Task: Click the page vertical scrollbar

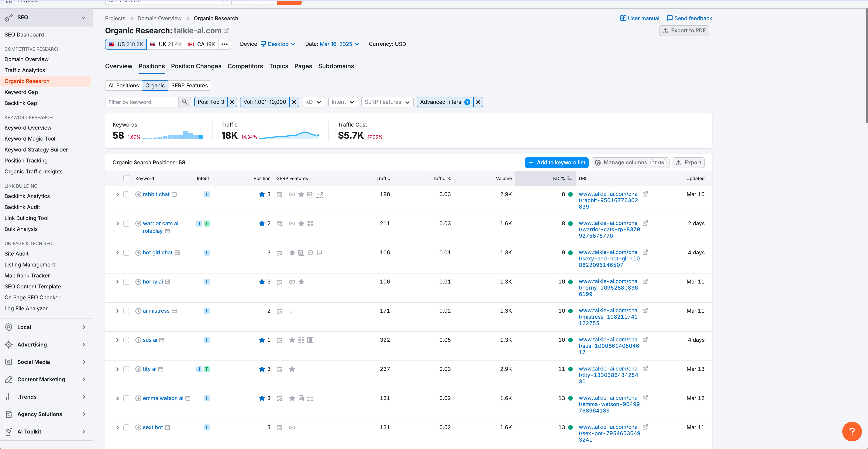Action: [866, 66]
